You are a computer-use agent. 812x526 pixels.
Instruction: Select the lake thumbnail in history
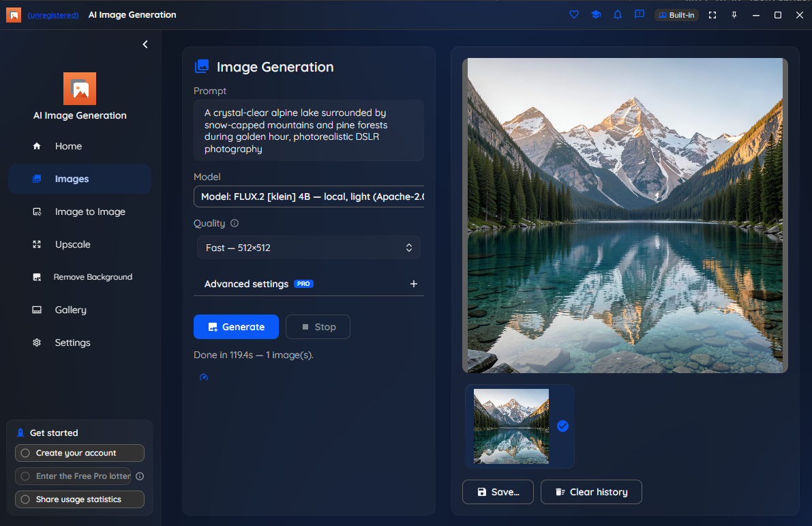511,426
